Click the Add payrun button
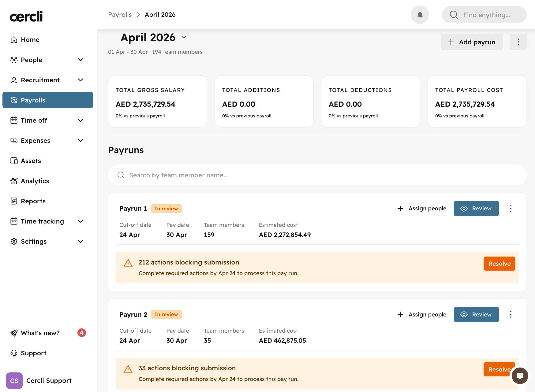The height and width of the screenshot is (392, 535). point(471,42)
